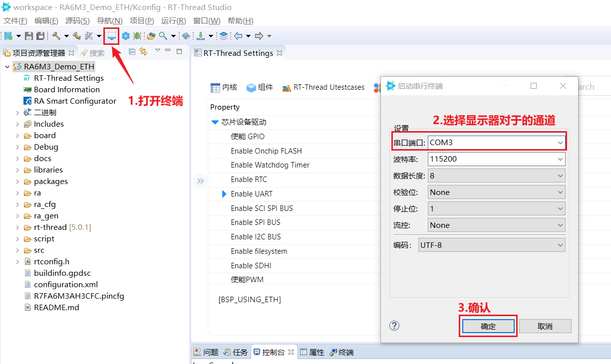Click the hammer Build icon
611x364 pixels.
pos(56,36)
